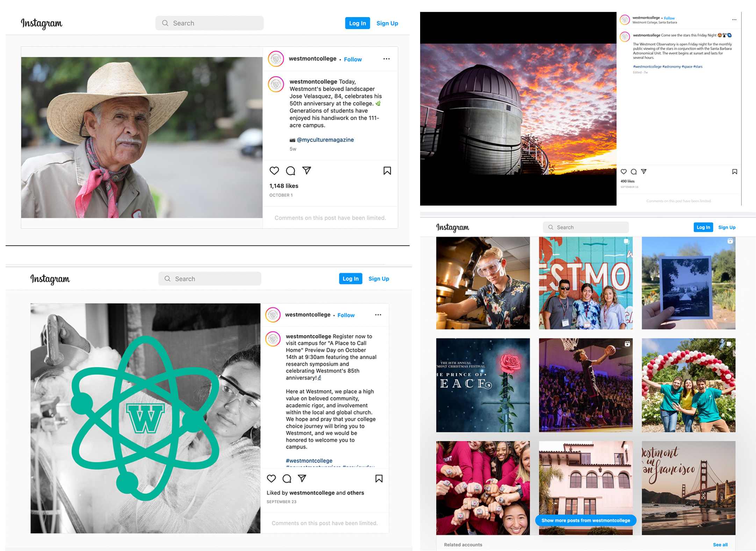Screen dimensions: 756x551
Task: Follow westmontcollege from the Preview Day post header
Action: [x=346, y=315]
